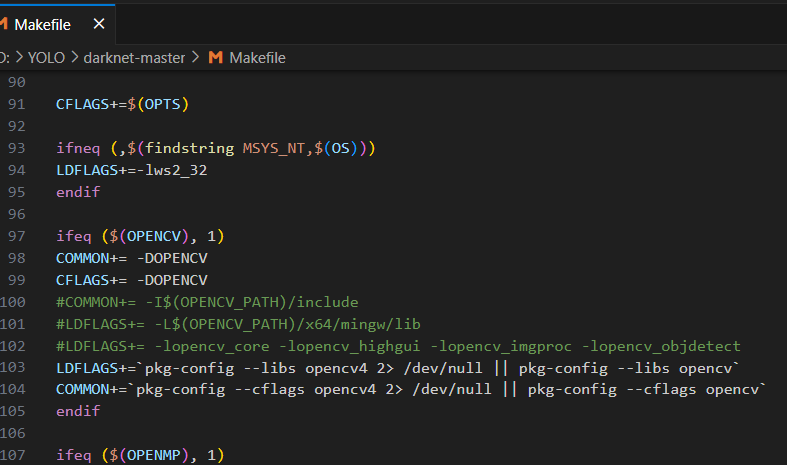This screenshot has height=465, width=787.
Task: Click 'ifeq ($(OPENCV), 1)' line
Action: click(x=140, y=236)
